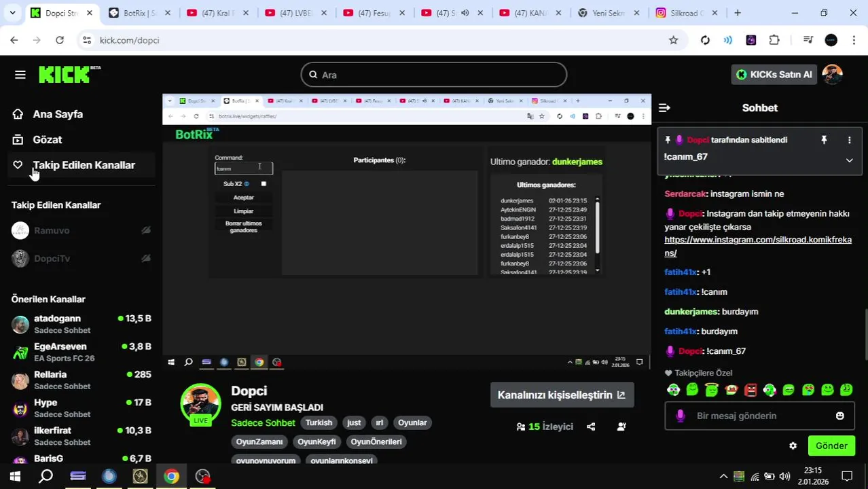
Task: Open the Kick profile avatar menu
Action: [x=832, y=74]
